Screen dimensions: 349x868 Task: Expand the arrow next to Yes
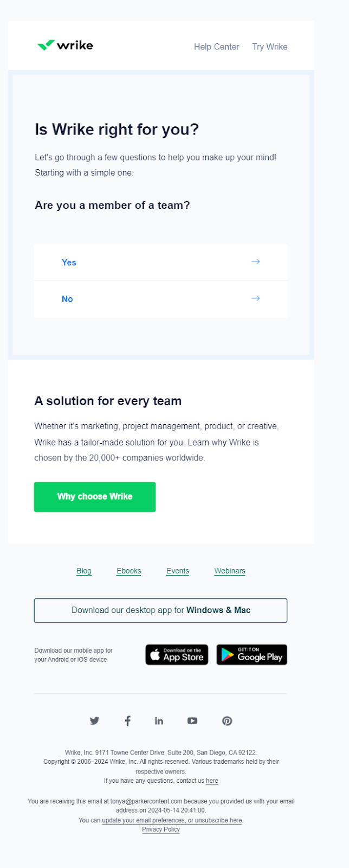tap(255, 261)
